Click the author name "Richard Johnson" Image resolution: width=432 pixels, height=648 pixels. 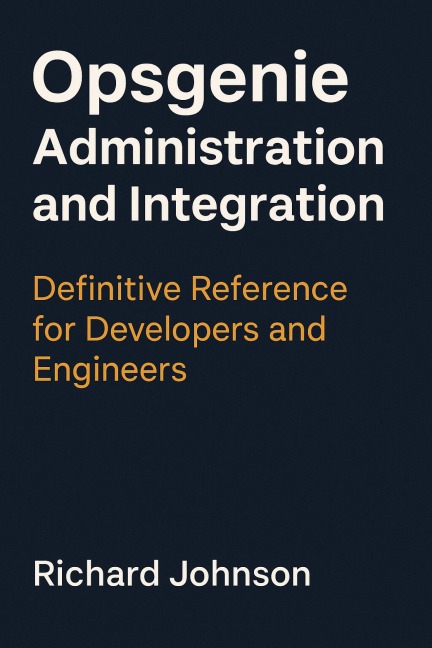click(172, 573)
